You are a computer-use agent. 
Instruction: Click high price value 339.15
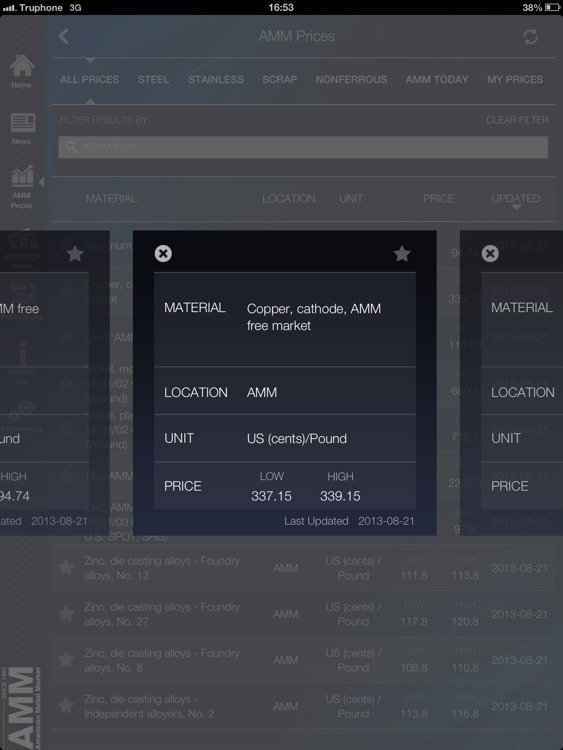click(x=340, y=496)
